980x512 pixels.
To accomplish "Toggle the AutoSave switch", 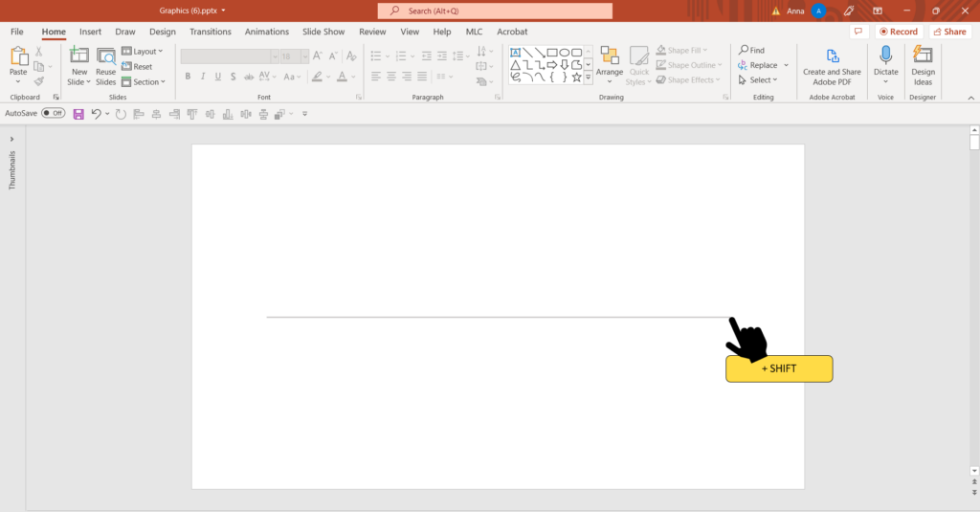I will pos(53,113).
